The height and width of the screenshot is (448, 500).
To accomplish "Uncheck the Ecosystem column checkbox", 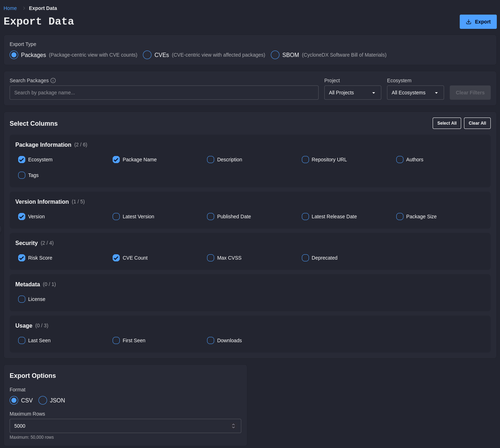I will click(x=22, y=160).
